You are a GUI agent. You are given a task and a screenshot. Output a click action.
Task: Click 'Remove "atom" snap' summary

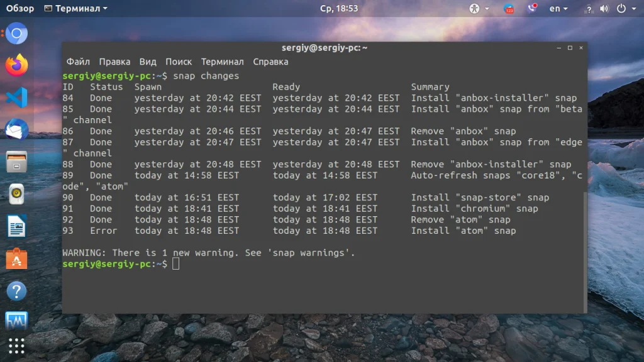[460, 219]
